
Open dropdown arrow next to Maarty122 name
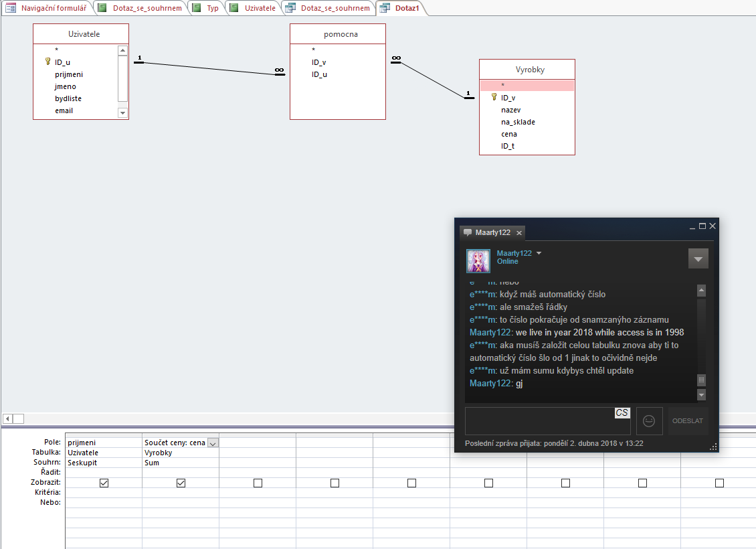point(539,253)
